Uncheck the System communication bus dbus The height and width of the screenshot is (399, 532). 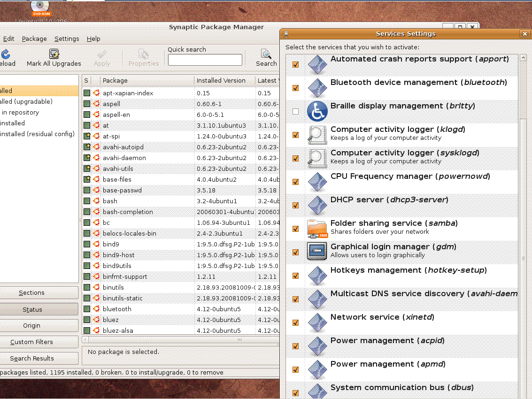click(x=295, y=392)
